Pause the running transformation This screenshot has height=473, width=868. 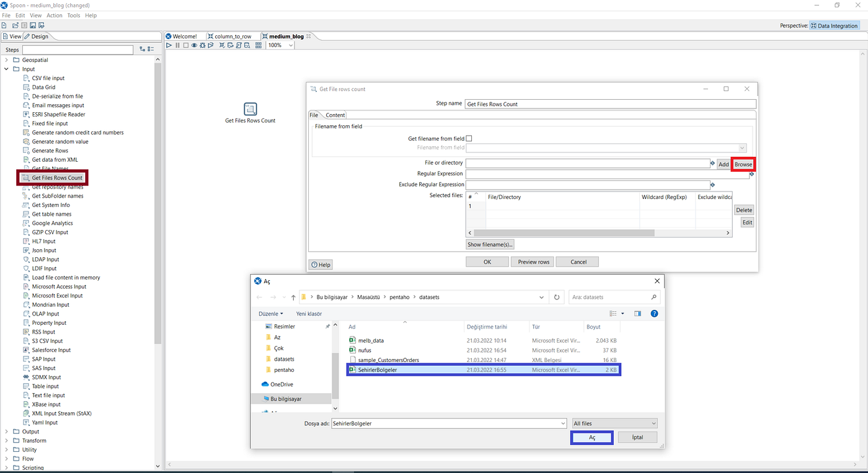click(177, 45)
